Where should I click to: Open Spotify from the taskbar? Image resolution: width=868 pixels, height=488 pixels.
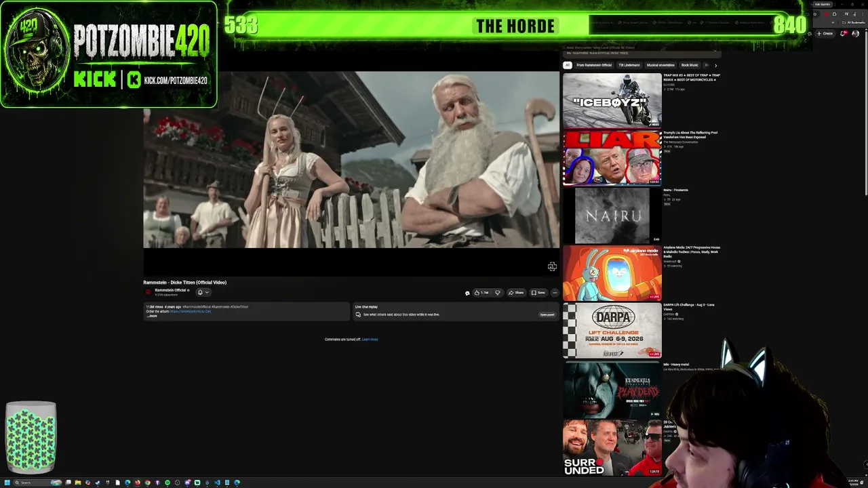167,483
